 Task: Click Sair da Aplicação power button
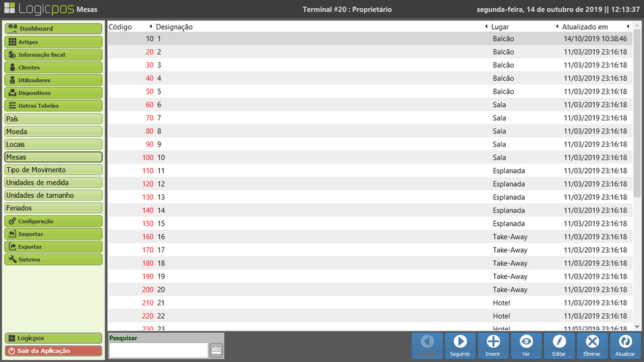53,351
